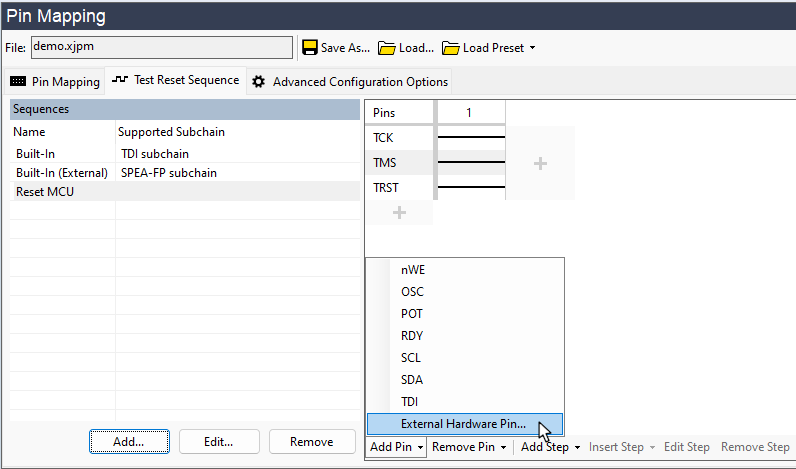Click the Add... sequence button

pyautogui.click(x=129, y=441)
